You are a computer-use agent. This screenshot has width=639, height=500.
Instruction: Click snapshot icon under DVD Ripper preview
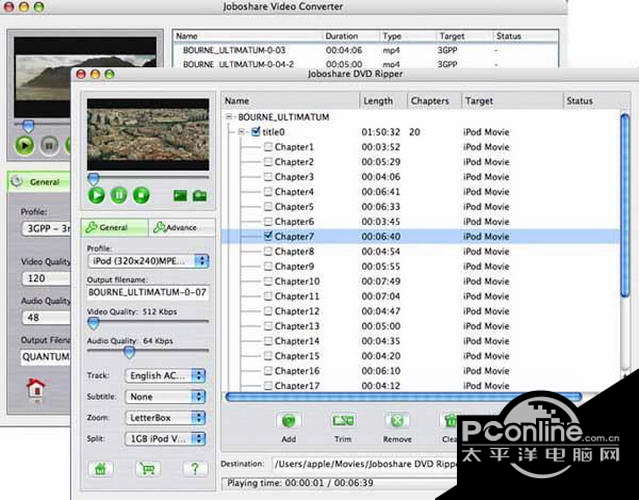180,196
